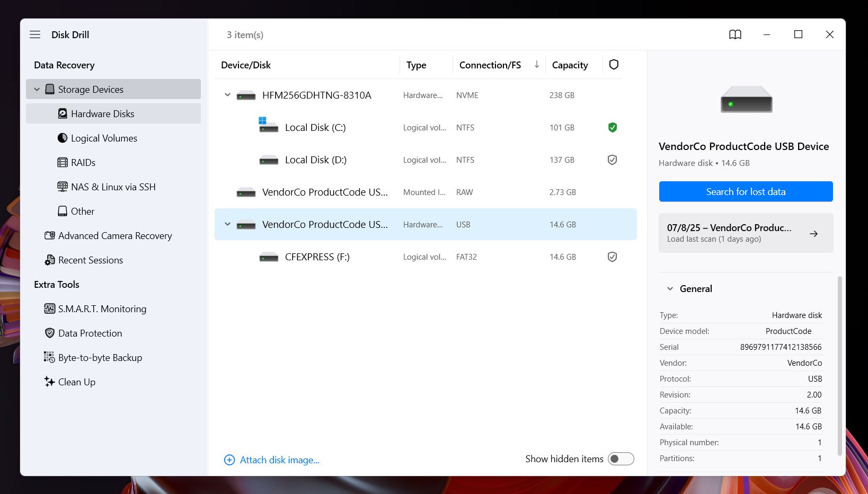Viewport: 868px width, 494px height.
Task: Click the S.M.A.R.T. Monitoring icon
Action: tap(50, 308)
